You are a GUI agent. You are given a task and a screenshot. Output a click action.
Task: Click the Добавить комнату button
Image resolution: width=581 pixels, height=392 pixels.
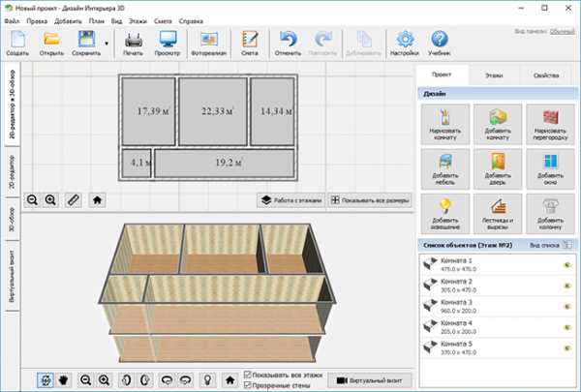pyautogui.click(x=498, y=124)
